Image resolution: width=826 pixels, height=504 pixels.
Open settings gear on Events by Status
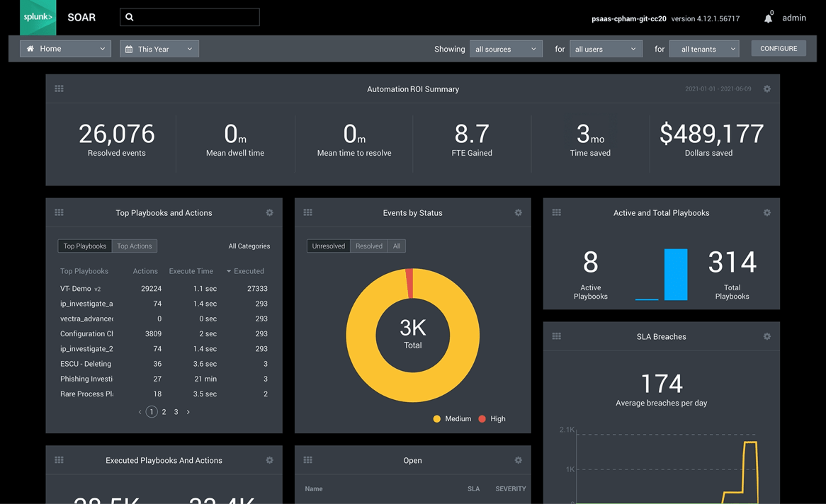point(518,212)
